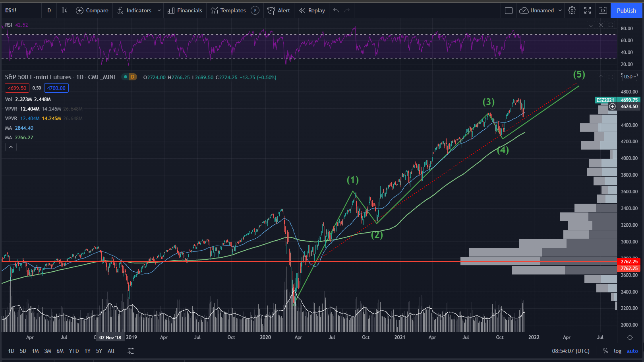Toggle auto scale mode
Image resolution: width=644 pixels, height=362 pixels.
click(x=632, y=351)
